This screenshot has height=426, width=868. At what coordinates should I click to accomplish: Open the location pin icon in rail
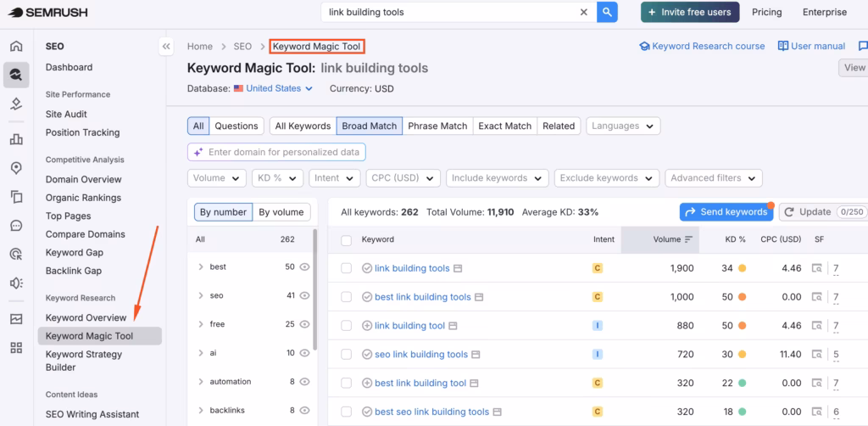[x=17, y=168]
